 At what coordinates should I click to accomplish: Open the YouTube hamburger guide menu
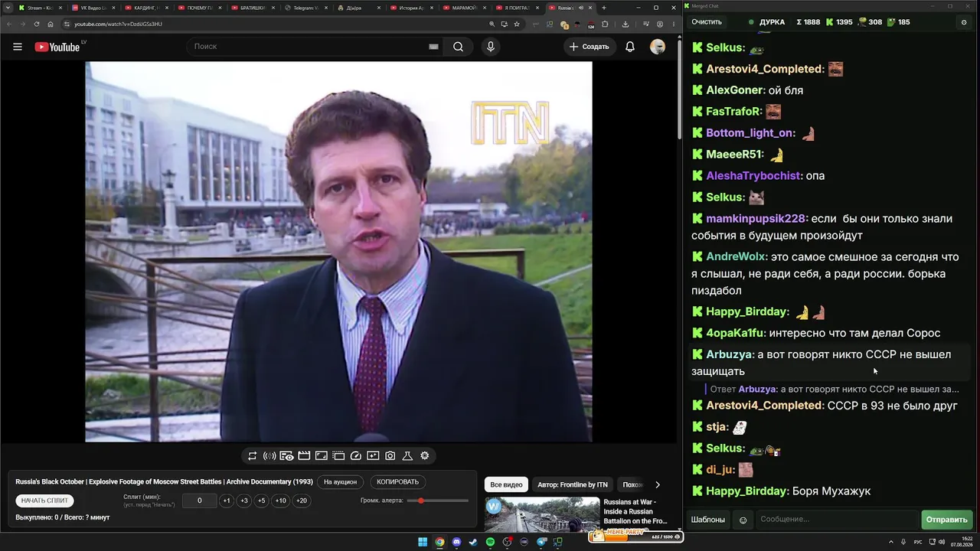[17, 47]
